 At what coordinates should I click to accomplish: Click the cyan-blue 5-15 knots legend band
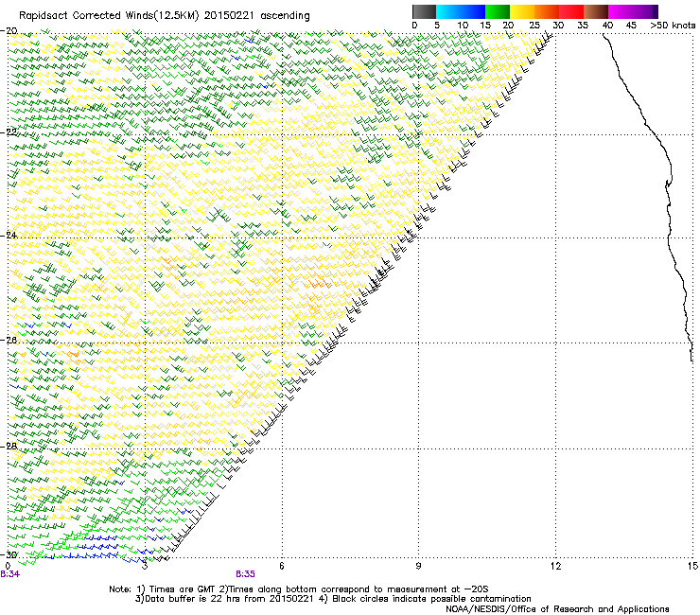pos(461,11)
